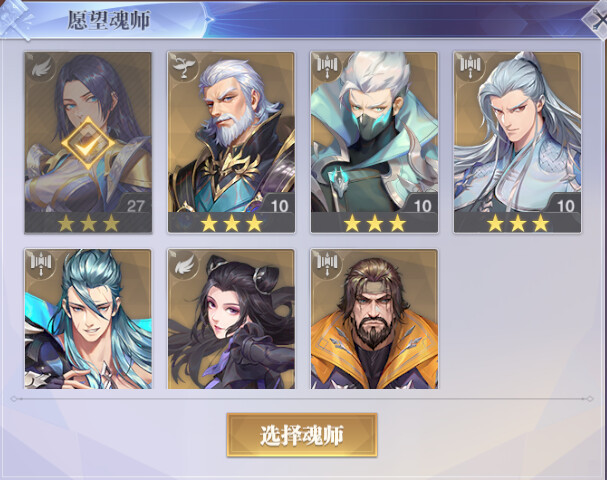Image resolution: width=607 pixels, height=480 pixels.
Task: Click the 选择魂师 button
Action: click(x=302, y=435)
